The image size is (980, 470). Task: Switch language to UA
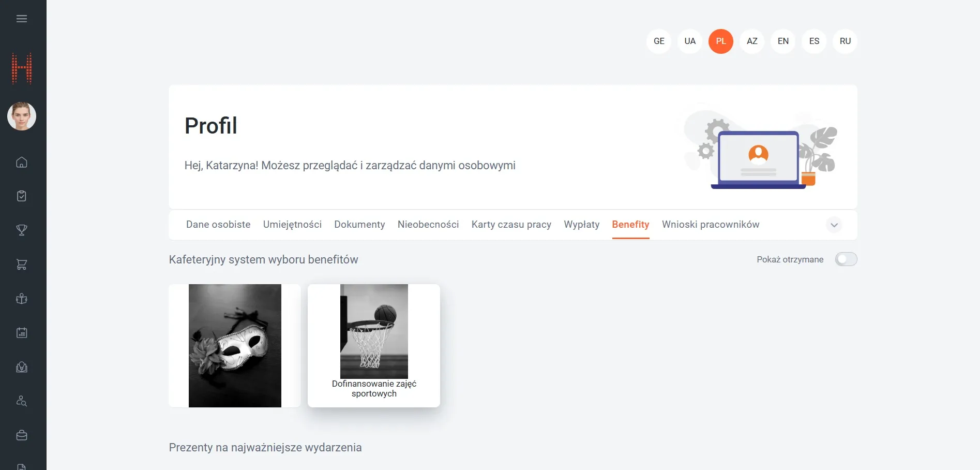coord(690,41)
